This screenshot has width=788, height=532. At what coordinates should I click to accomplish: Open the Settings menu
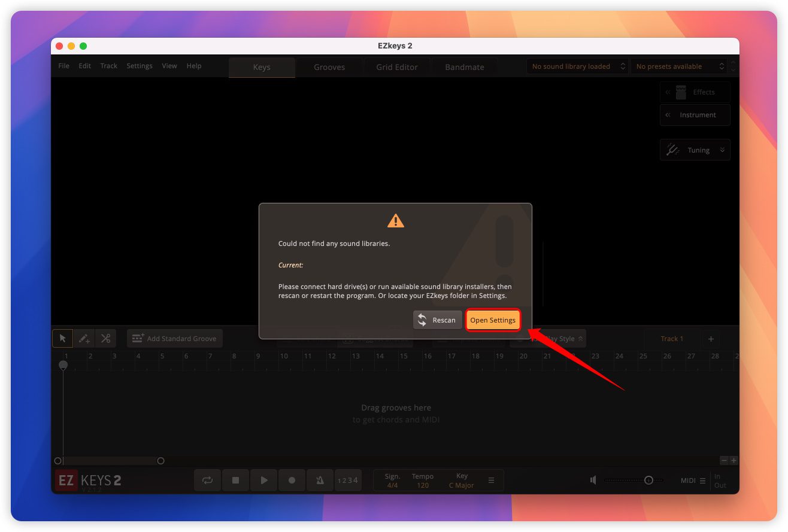(x=140, y=66)
